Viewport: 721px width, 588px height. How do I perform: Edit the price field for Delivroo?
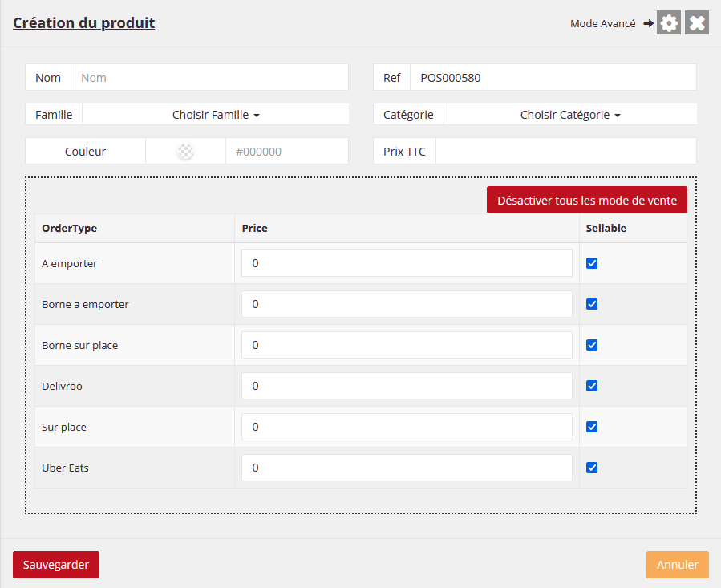click(407, 386)
